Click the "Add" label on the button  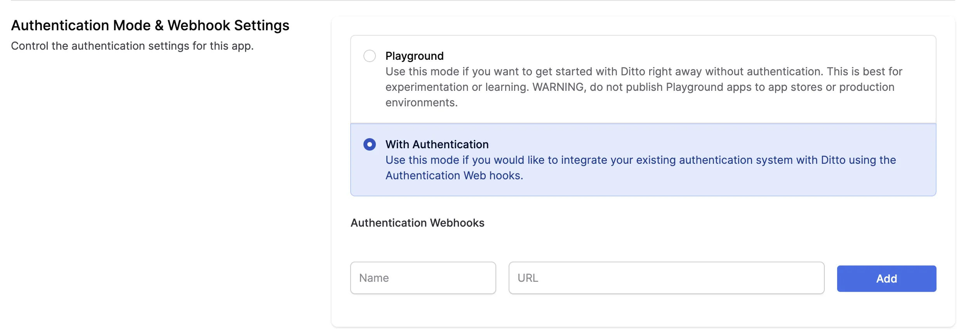(x=886, y=279)
